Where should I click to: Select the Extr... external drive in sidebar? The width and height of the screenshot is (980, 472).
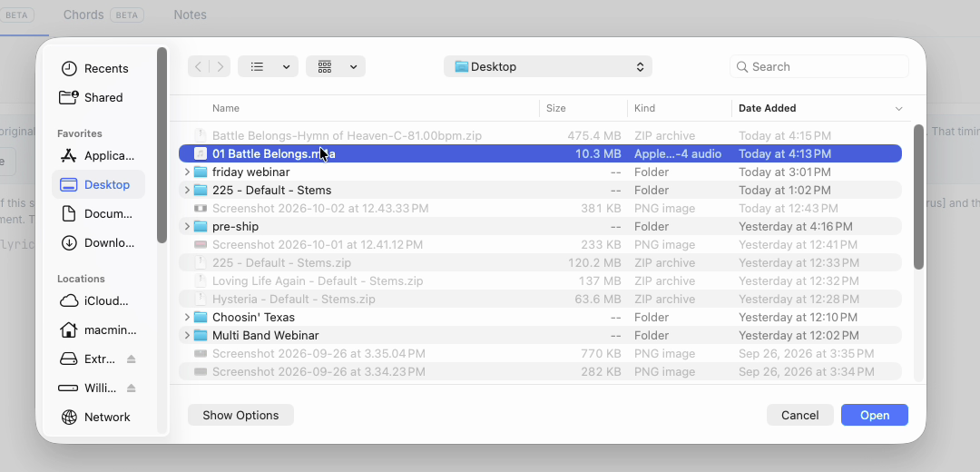point(88,359)
